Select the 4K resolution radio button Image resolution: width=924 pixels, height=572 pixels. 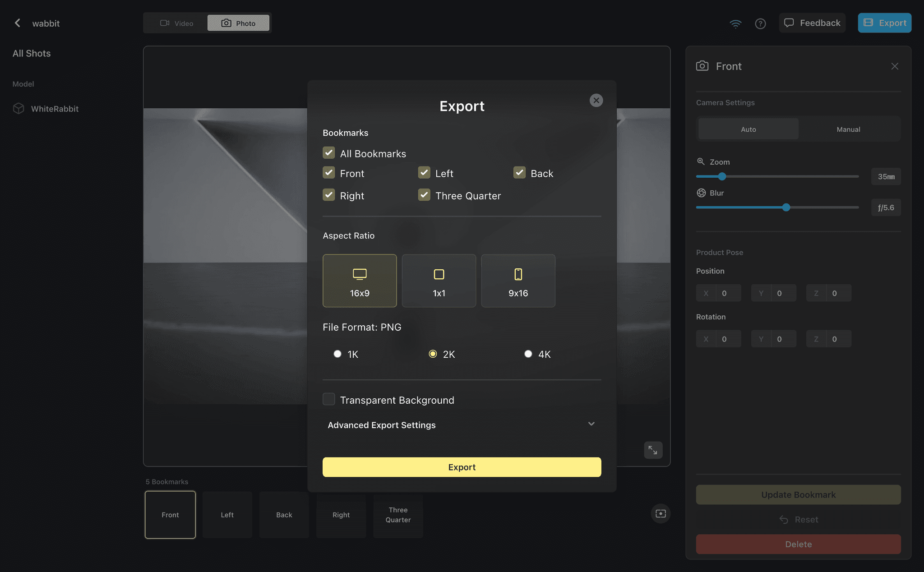tap(527, 354)
